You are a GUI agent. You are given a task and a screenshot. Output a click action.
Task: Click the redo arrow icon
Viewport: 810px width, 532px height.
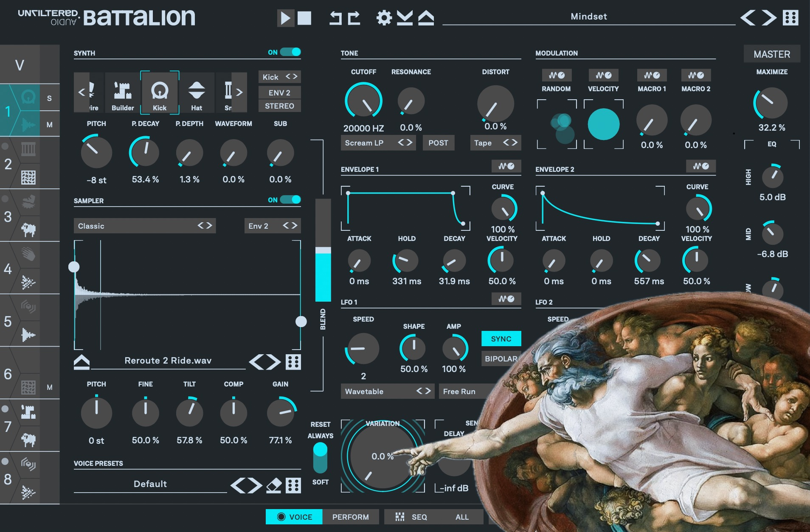(354, 18)
